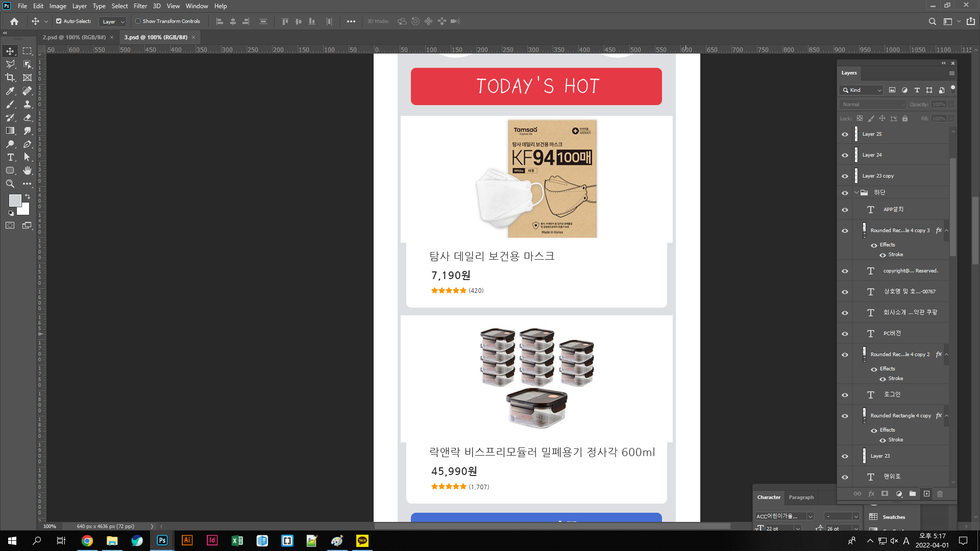Select the Eraser tool
The image size is (980, 551).
pos(27,117)
